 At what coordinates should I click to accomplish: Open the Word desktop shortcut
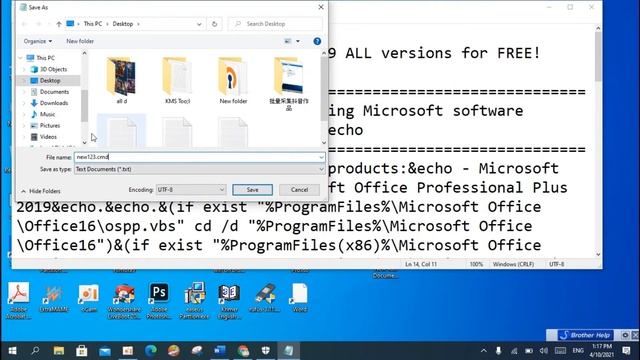pos(300,298)
